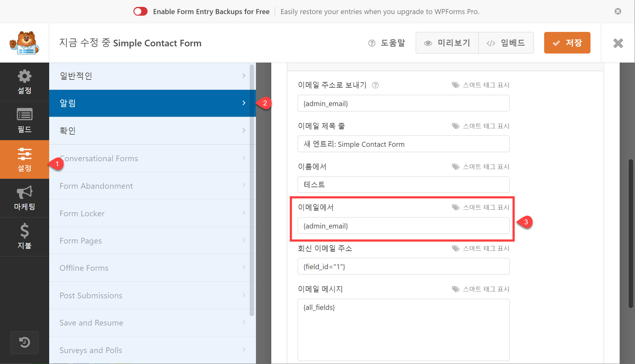Screen dimensions: 635x364
Task: Open the top 설정 gear panel
Action: click(x=24, y=82)
